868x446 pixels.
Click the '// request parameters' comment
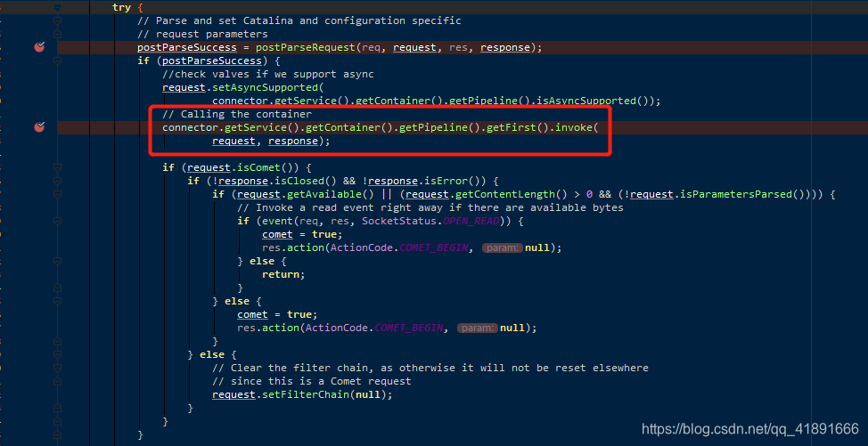click(x=202, y=34)
